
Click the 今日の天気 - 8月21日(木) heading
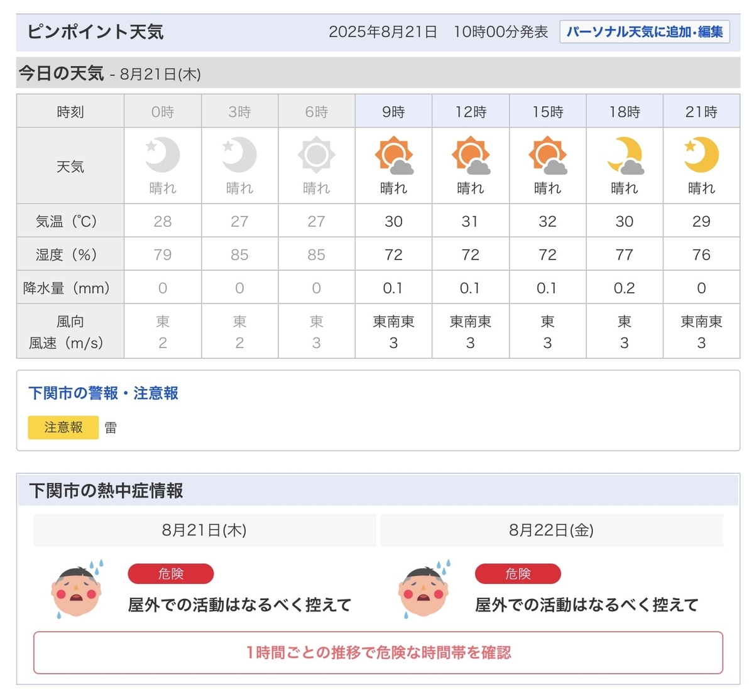(x=109, y=74)
